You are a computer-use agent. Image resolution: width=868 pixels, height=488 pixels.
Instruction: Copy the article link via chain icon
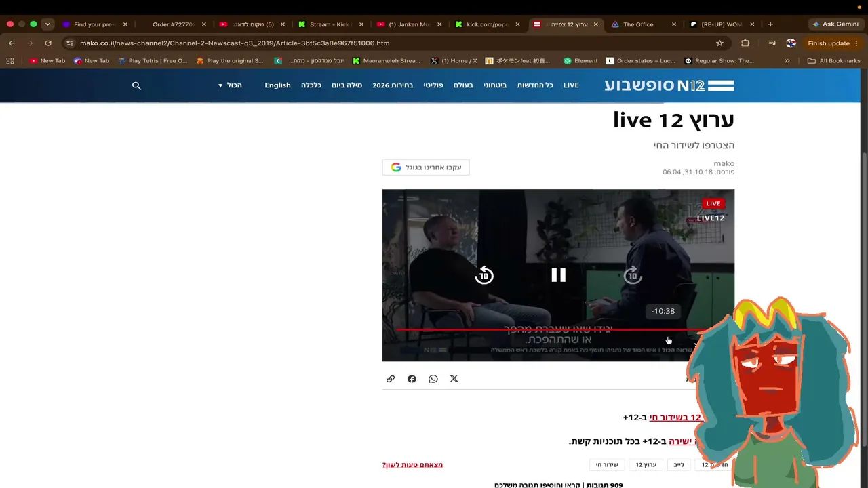pos(391,379)
